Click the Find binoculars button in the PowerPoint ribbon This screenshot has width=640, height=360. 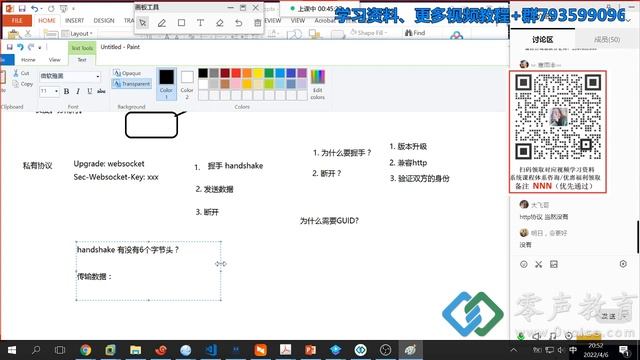[x=415, y=33]
